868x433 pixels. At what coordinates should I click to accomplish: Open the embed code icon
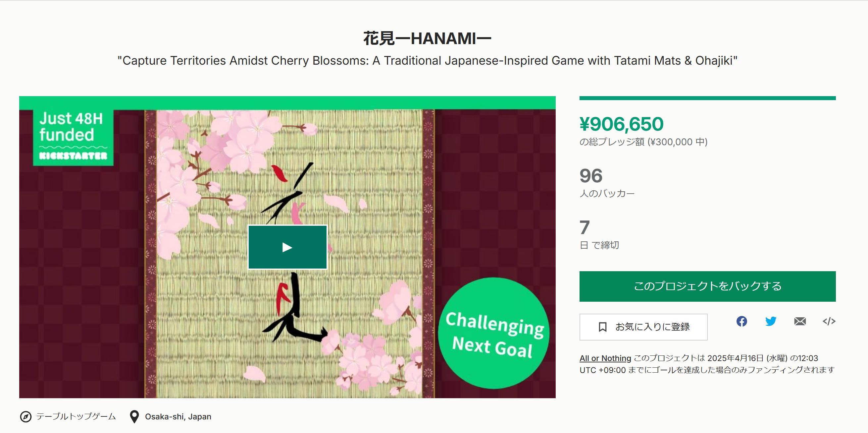point(829,321)
